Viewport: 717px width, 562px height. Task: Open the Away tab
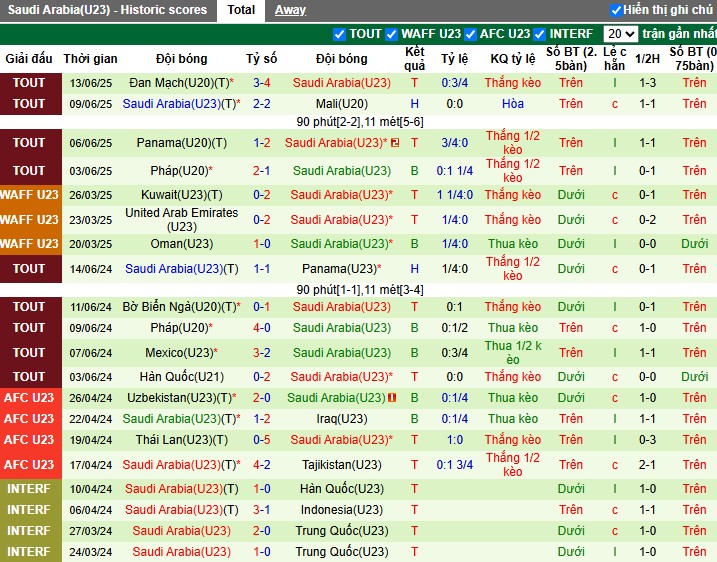pyautogui.click(x=290, y=10)
